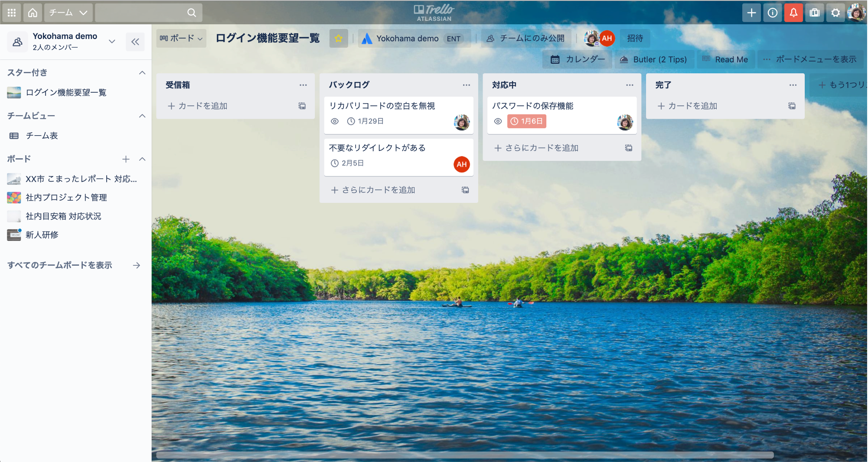Create from template icon in 受信箱 list
This screenshot has height=462, width=868.
(302, 106)
